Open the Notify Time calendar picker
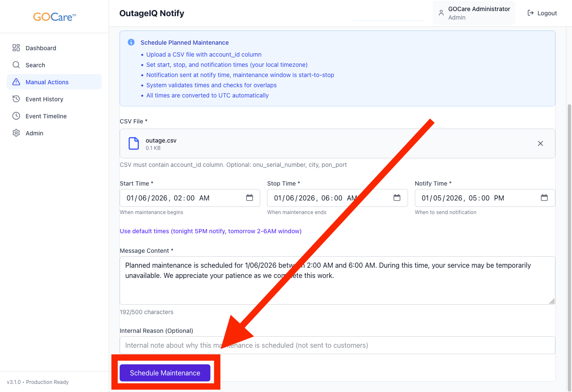Screen dimensions: 572x392 [544, 198]
